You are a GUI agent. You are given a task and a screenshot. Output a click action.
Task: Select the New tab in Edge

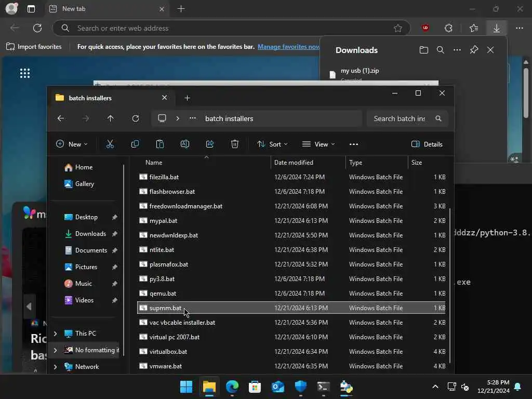[108, 9]
